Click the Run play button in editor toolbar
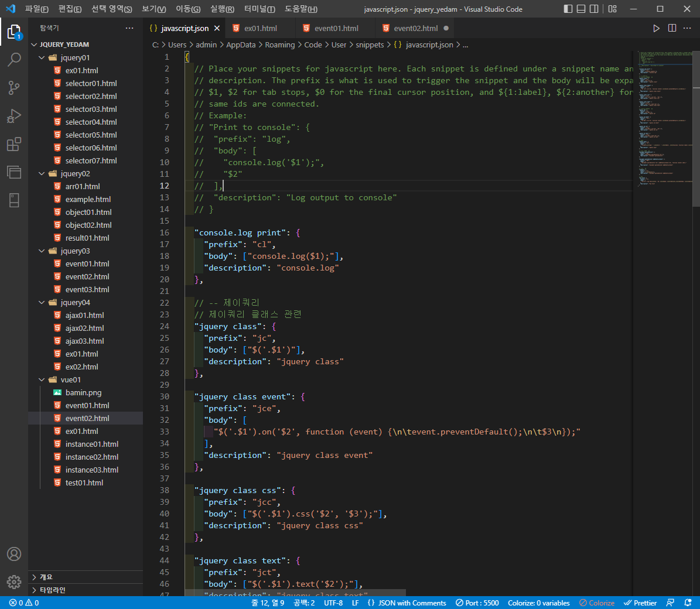 (656, 28)
